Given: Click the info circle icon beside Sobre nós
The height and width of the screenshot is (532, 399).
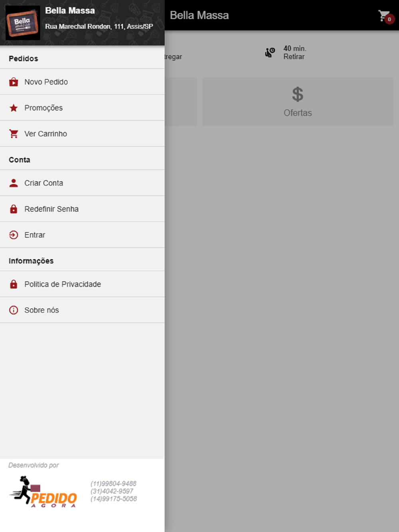Looking at the screenshot, I should [x=14, y=310].
